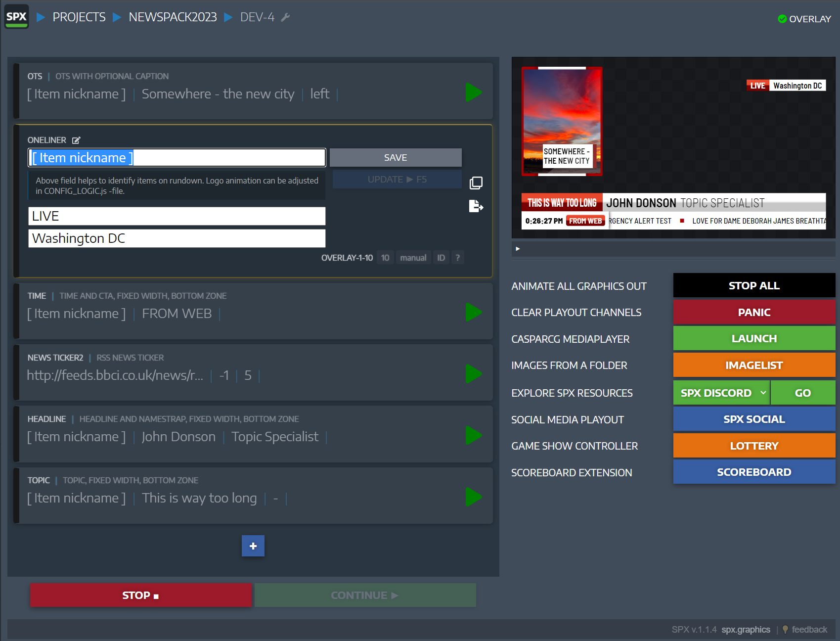Play the NEWS TICKER2 item
This screenshot has width=840, height=641.
coord(473,374)
